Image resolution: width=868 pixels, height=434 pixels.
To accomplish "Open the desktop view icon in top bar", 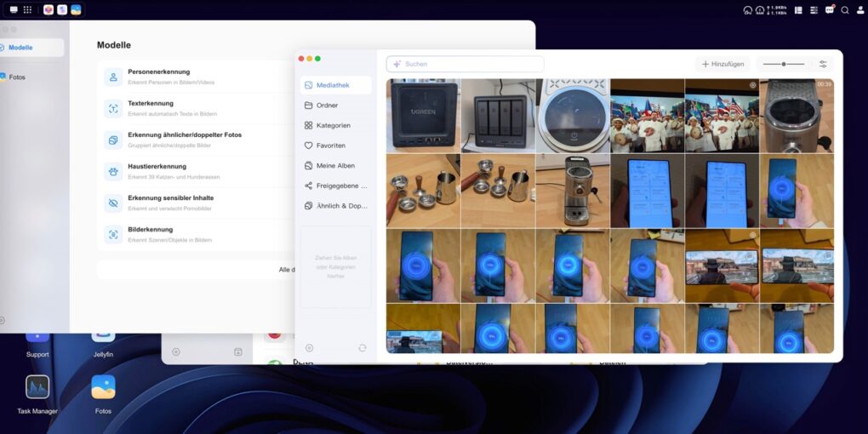I will point(14,10).
